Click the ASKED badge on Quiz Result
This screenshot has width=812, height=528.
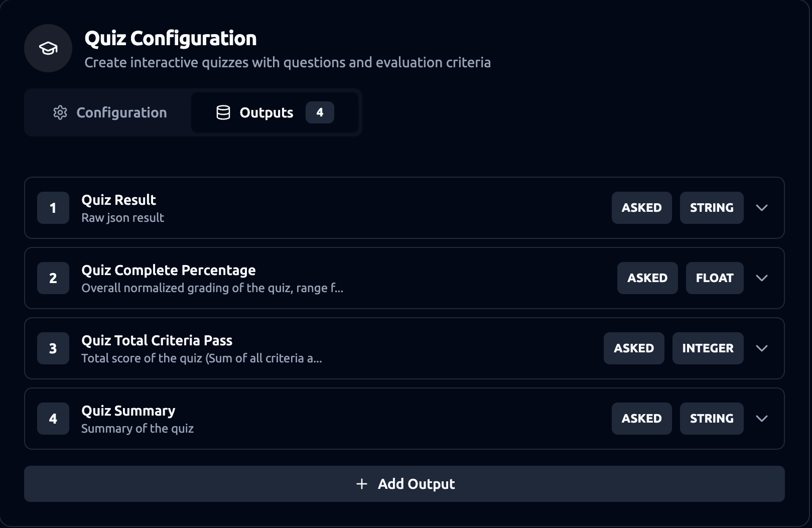pyautogui.click(x=641, y=208)
